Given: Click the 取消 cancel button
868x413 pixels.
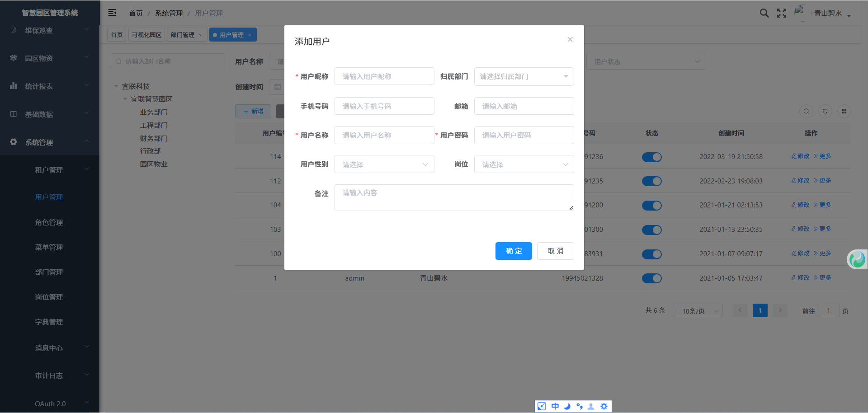Looking at the screenshot, I should coord(555,251).
